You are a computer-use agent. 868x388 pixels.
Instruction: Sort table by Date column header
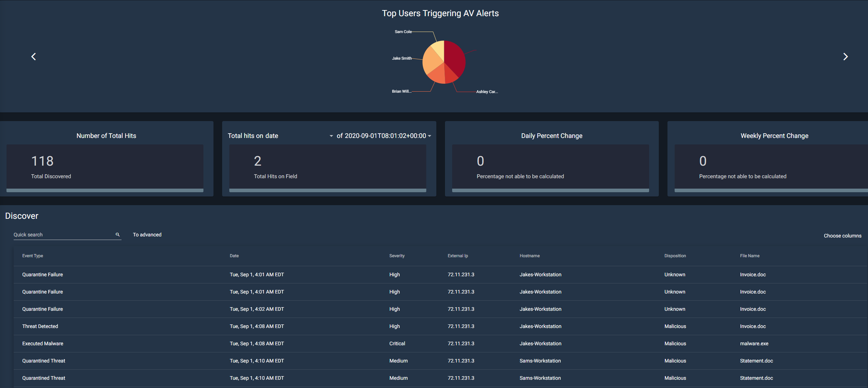pos(234,256)
